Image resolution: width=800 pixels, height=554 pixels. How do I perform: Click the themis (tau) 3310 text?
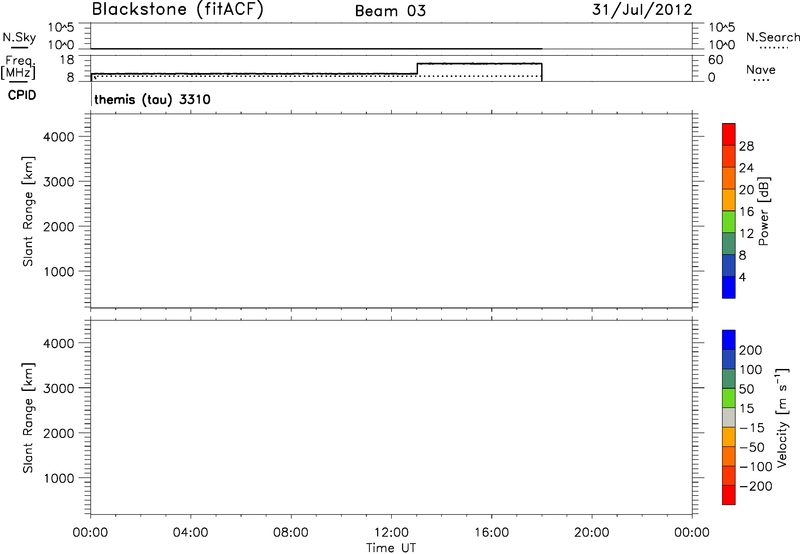coord(152,99)
